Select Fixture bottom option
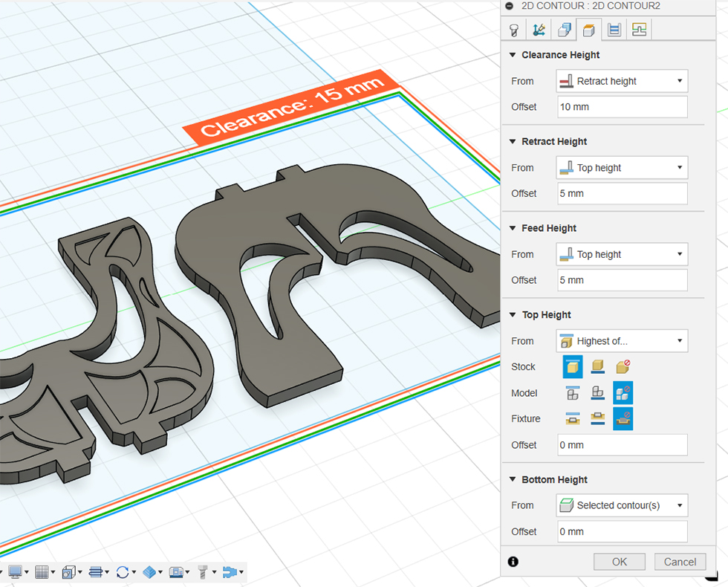The height and width of the screenshot is (587, 728). click(x=597, y=418)
